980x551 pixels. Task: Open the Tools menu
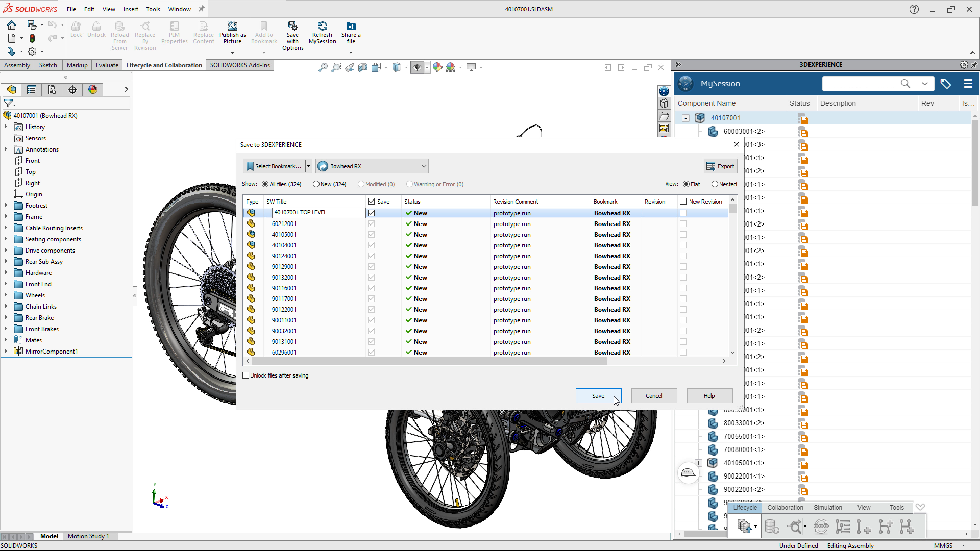tap(153, 9)
